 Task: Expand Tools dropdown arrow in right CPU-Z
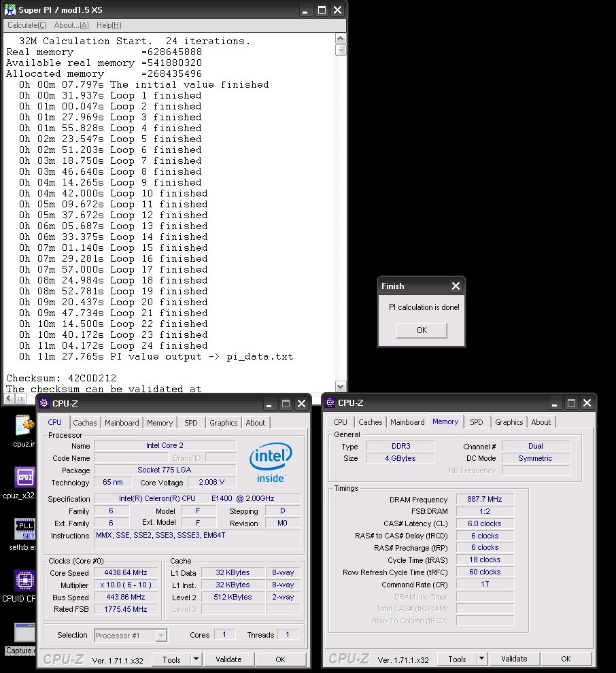pos(481,659)
